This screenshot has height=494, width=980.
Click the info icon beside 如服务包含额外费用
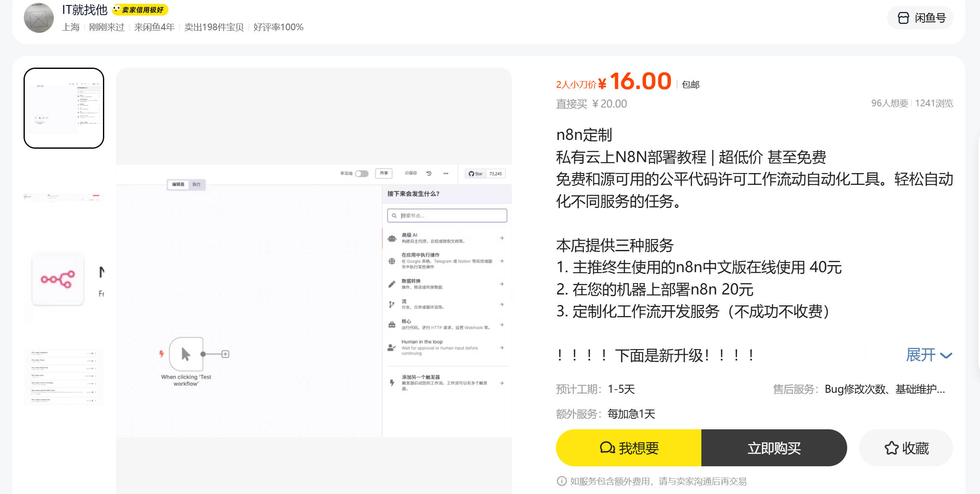561,481
